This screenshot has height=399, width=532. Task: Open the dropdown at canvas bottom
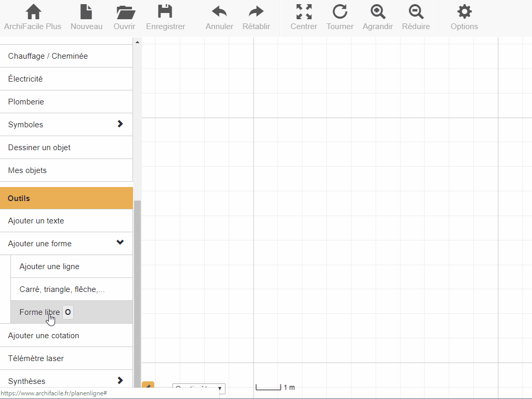pyautogui.click(x=199, y=388)
